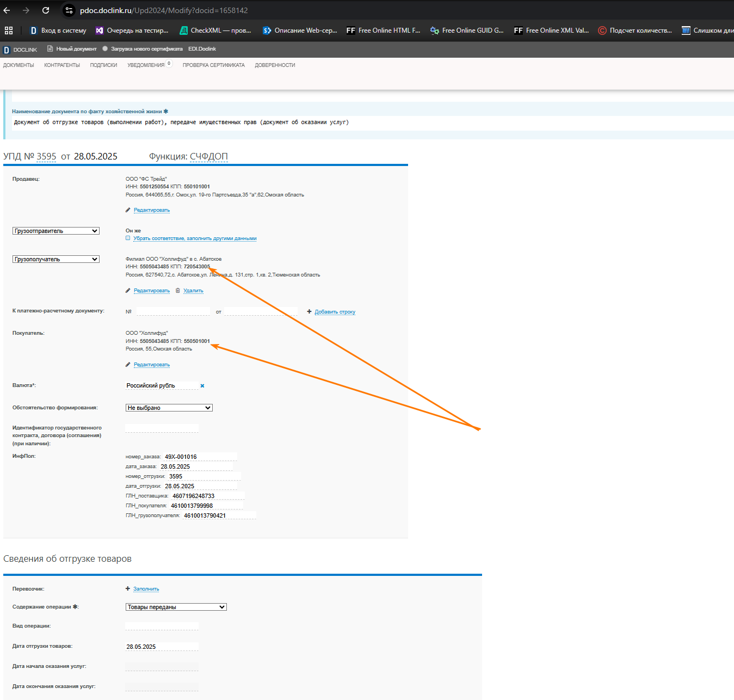
Task: Open EDI.Doclink link in top bar
Action: (202, 49)
